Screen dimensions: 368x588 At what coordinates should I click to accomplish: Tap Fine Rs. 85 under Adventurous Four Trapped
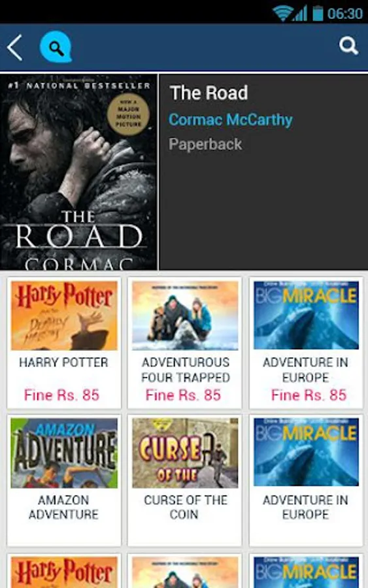click(x=183, y=395)
